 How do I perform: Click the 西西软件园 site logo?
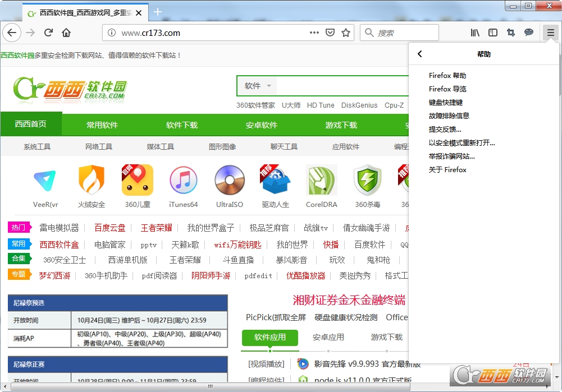point(70,89)
